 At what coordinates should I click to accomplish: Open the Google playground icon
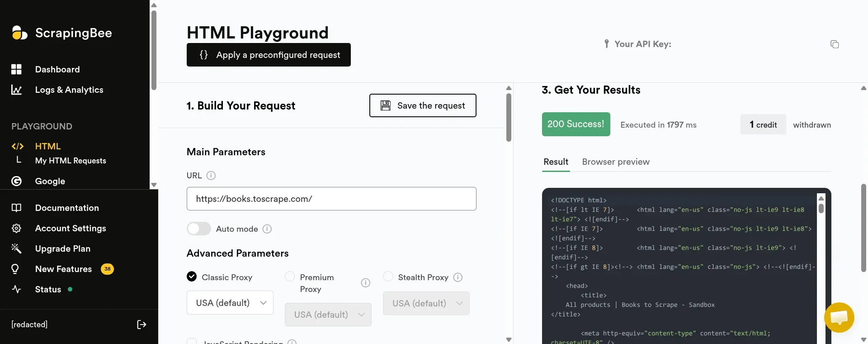(16, 181)
